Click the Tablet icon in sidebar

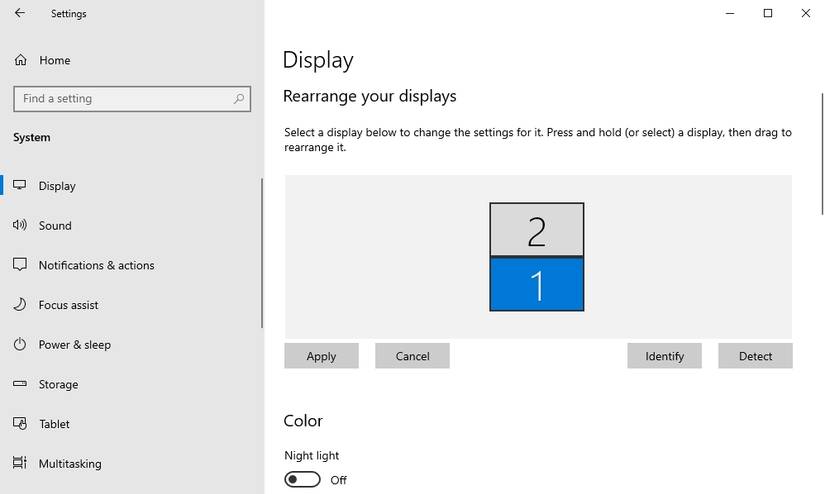(x=20, y=424)
